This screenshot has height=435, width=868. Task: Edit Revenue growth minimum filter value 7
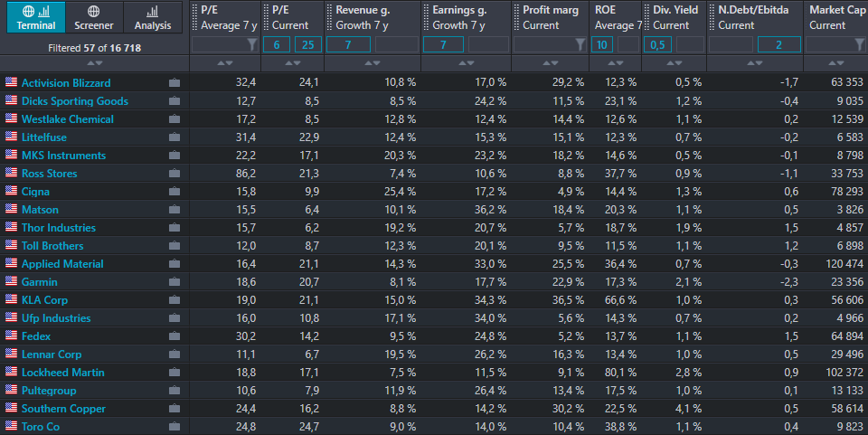click(x=348, y=44)
